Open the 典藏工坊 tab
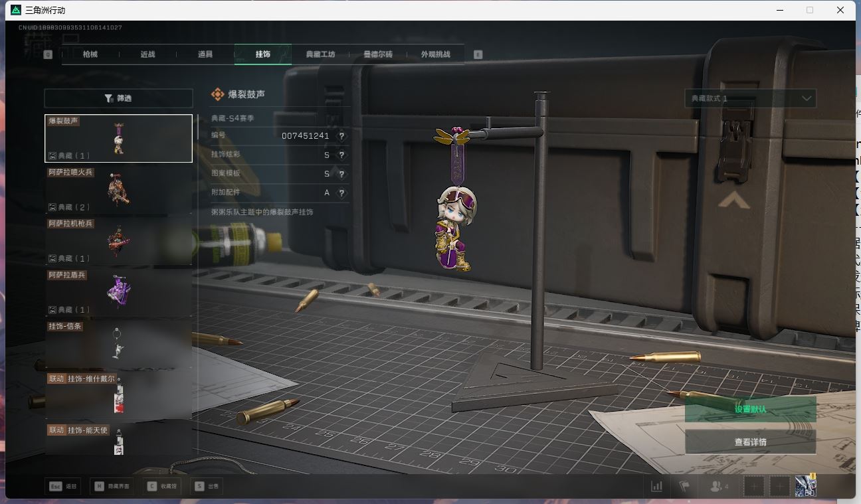 click(320, 54)
